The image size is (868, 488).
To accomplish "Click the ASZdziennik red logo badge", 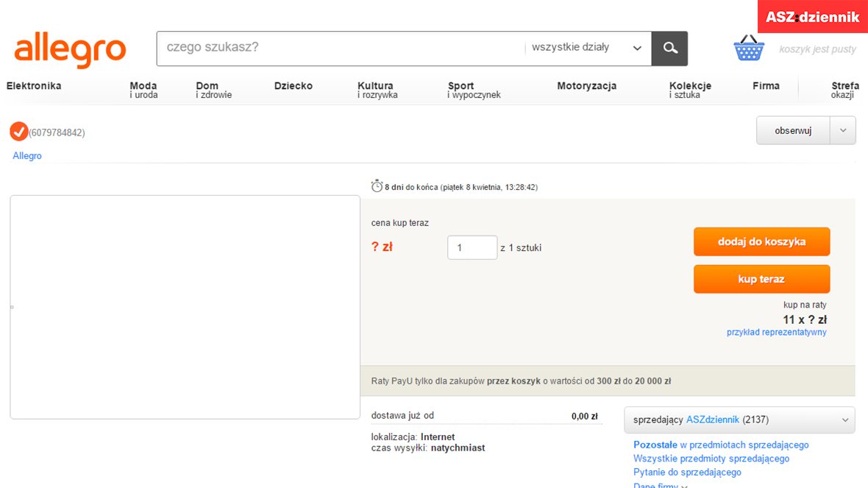I will [813, 17].
